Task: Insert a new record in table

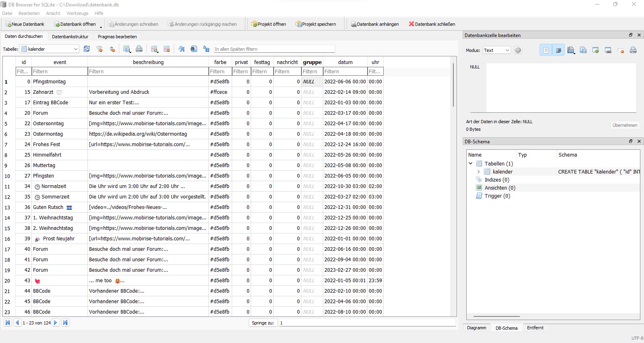Action: (x=154, y=49)
